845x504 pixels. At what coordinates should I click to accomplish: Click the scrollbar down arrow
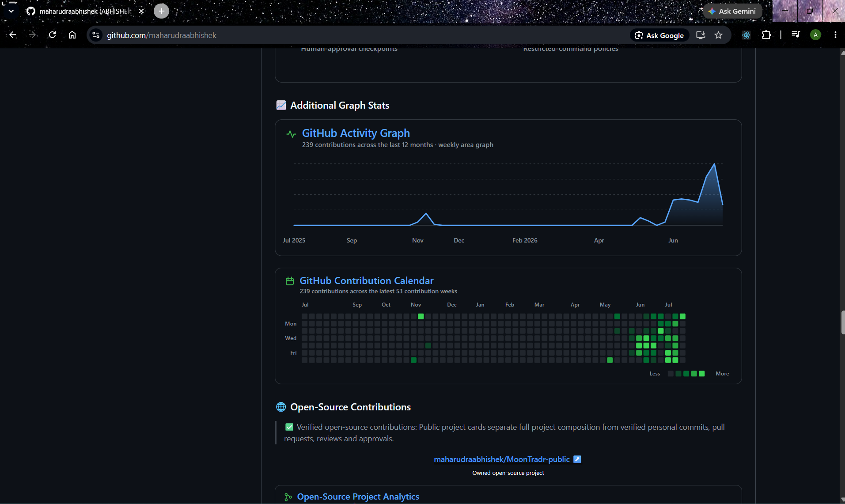[842, 500]
